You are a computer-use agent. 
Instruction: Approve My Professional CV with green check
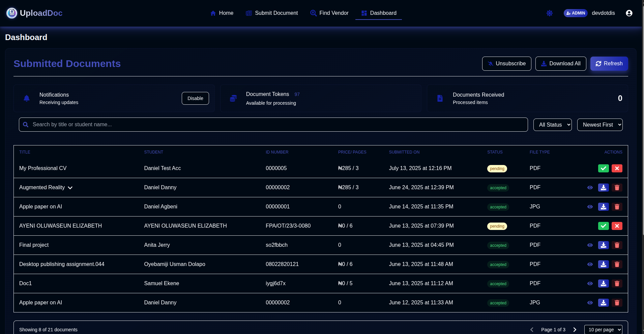pos(604,168)
